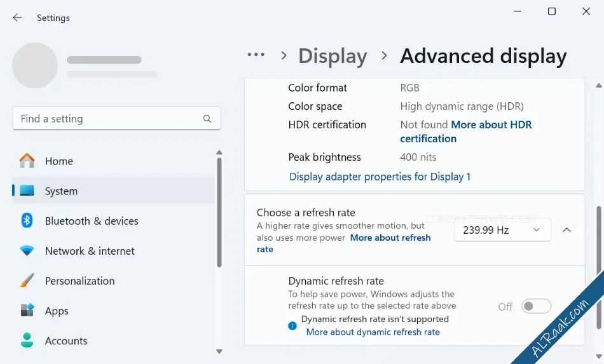This screenshot has height=364, width=604.
Task: Click the Home icon in sidebar
Action: [27, 161]
